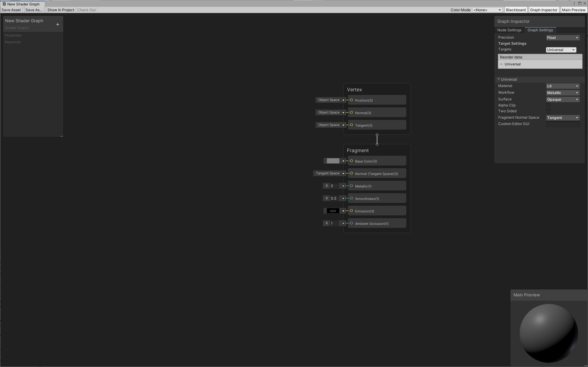This screenshot has width=588, height=367.
Task: Click the Tangent(3) port on Vertex node
Action: pyautogui.click(x=352, y=125)
